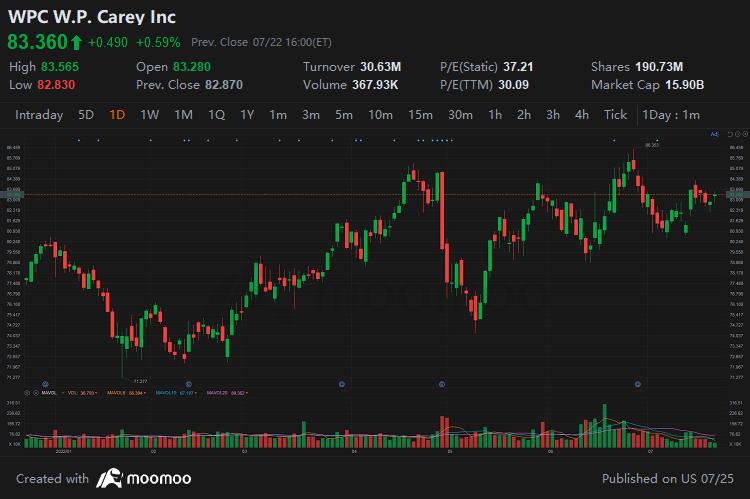Click the 'Published on US 07/25' text

tap(668, 478)
